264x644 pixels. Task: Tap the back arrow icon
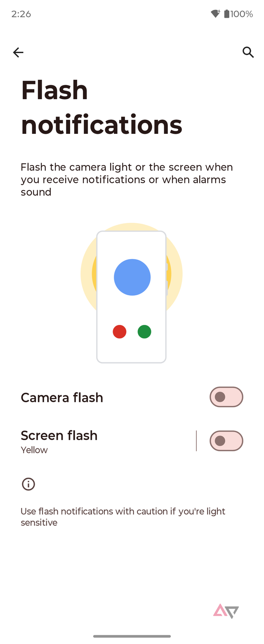pyautogui.click(x=18, y=52)
